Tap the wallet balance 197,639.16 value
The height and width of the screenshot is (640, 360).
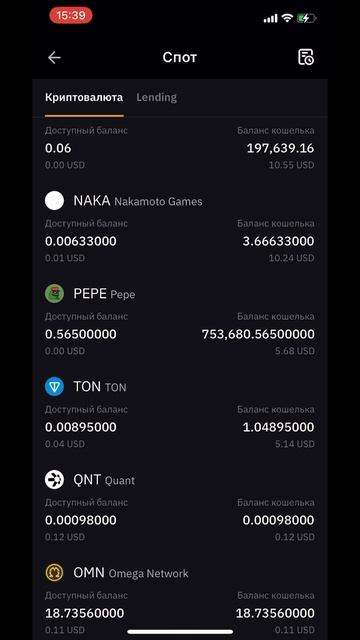280,148
